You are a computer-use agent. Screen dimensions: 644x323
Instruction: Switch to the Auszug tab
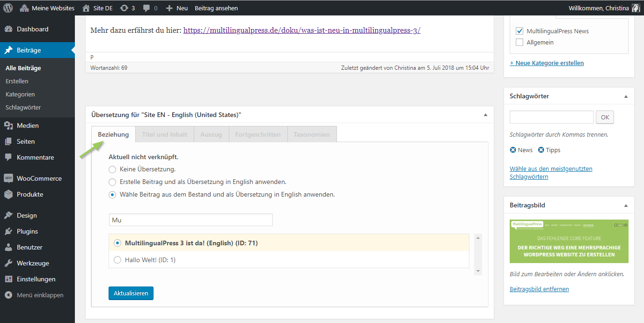tap(211, 134)
